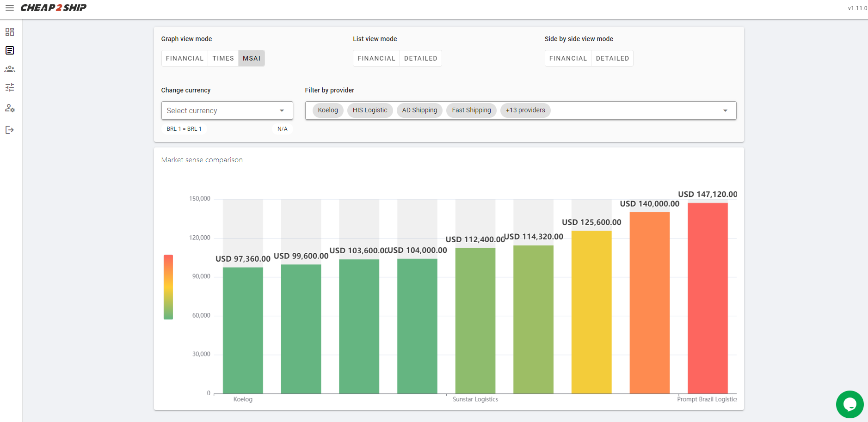
Task: Select Detailed list view mode
Action: (421, 58)
